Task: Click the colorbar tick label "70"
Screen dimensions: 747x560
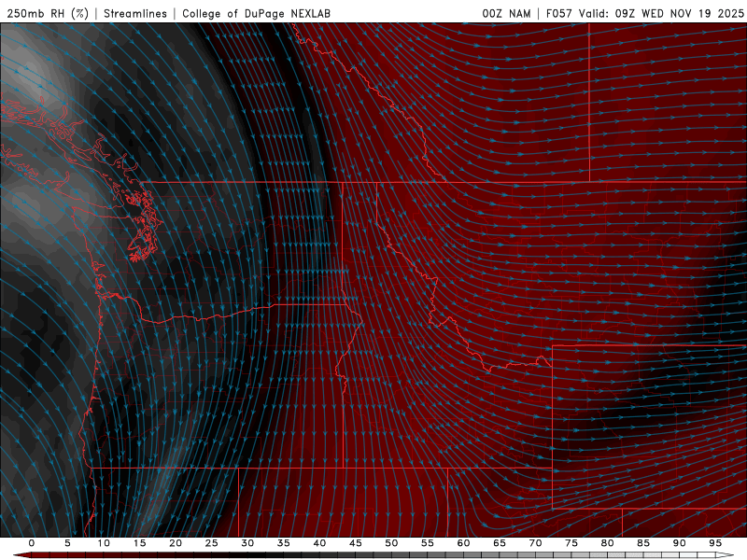Action: pos(535,543)
